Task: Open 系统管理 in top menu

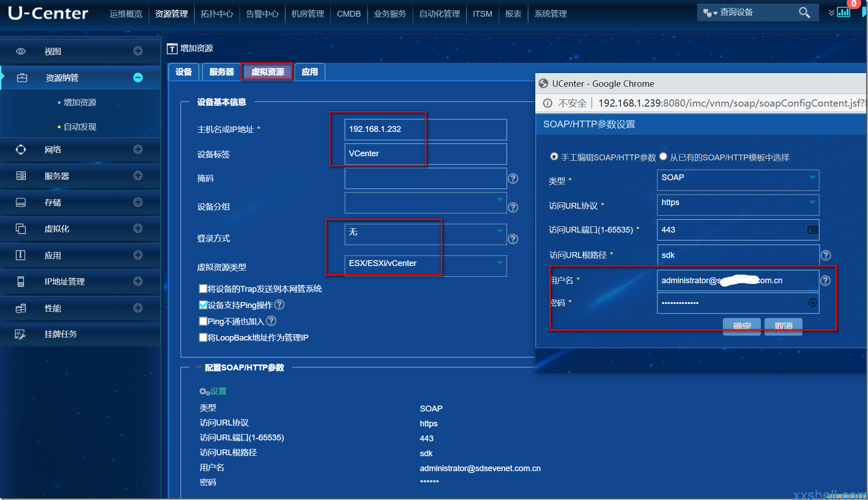Action: pos(551,14)
